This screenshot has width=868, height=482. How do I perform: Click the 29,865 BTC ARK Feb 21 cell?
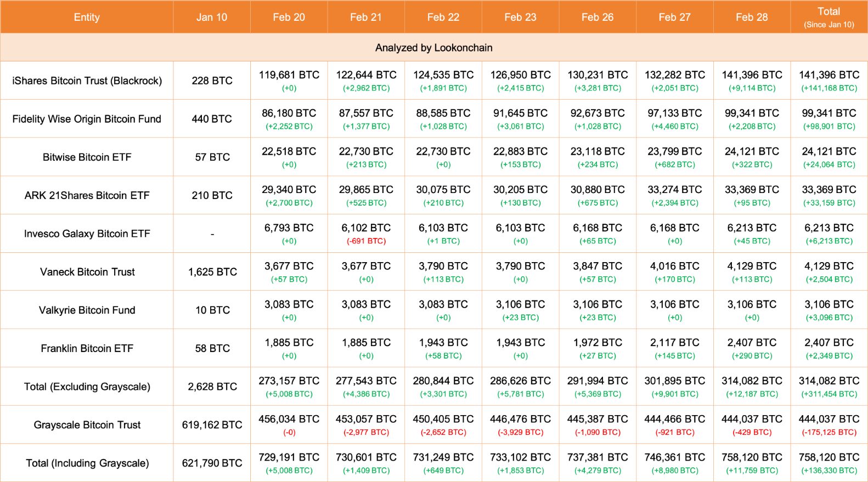(x=366, y=195)
